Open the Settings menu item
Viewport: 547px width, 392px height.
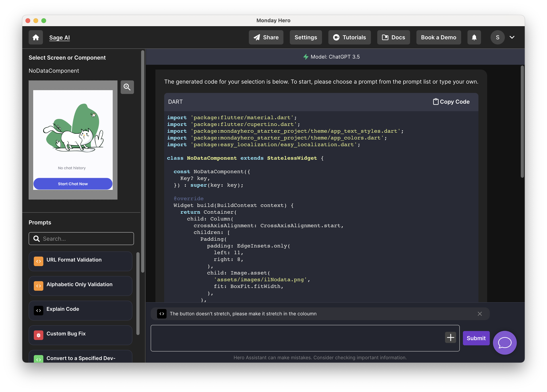[306, 37]
